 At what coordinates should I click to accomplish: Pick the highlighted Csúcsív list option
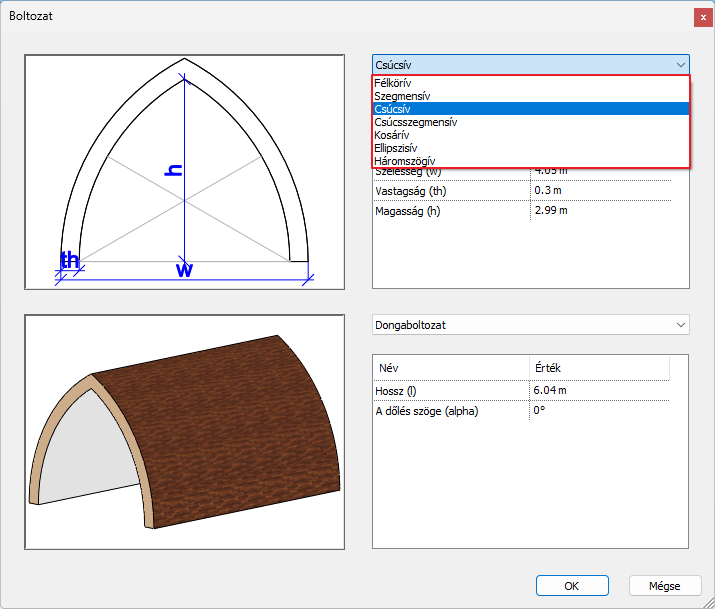[x=392, y=109]
